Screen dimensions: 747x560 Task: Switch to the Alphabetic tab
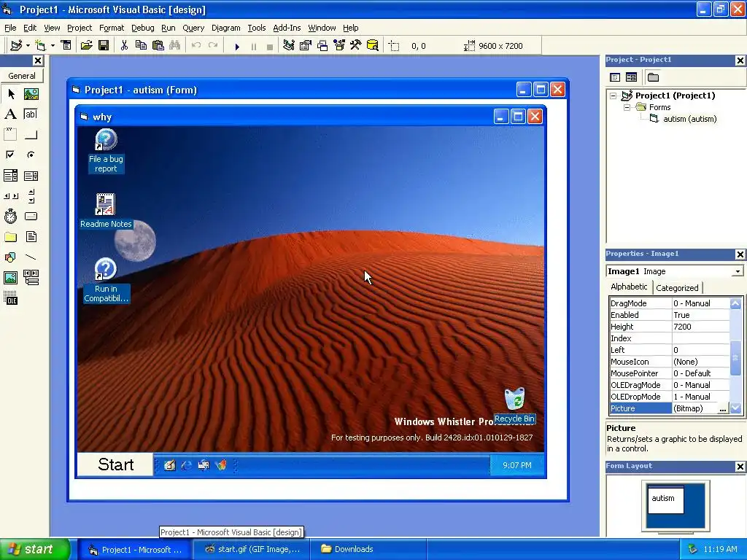(x=629, y=287)
